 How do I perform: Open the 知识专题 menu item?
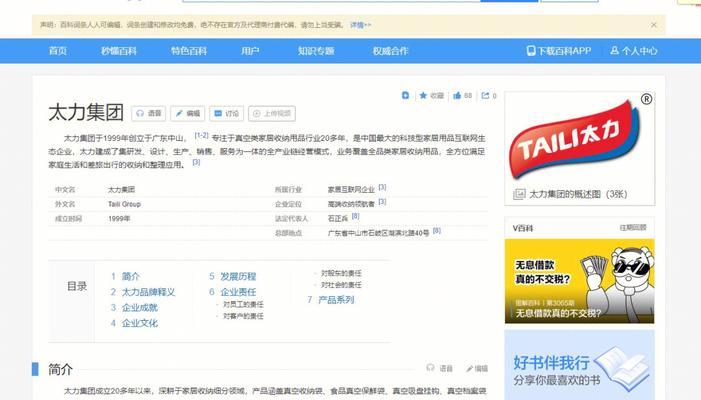[316, 51]
